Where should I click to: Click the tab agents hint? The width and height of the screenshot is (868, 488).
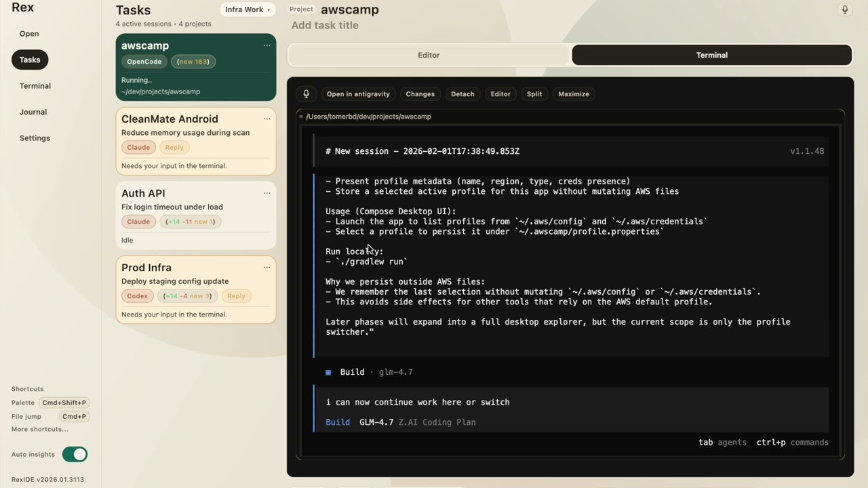722,443
